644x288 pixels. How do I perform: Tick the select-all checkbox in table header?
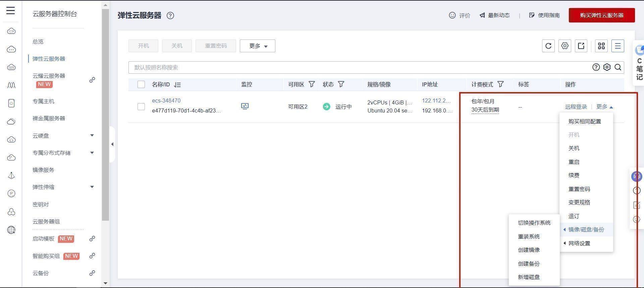(141, 84)
